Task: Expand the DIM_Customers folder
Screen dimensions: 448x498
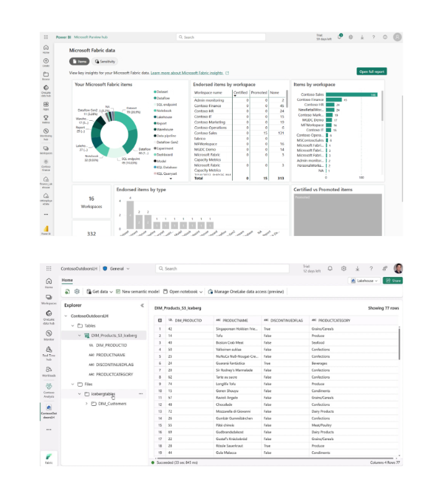Action: [x=86, y=403]
